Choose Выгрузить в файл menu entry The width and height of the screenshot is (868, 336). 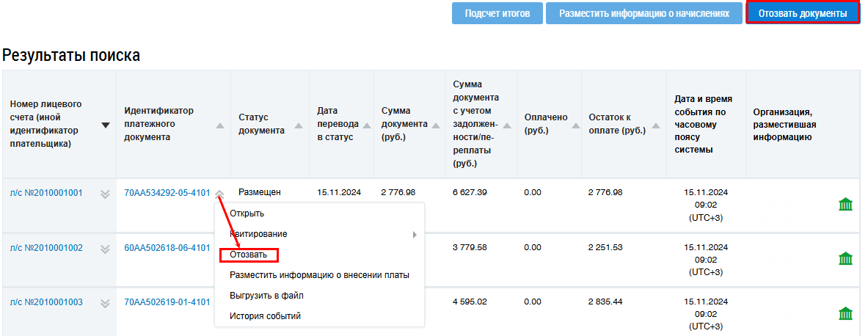(x=266, y=296)
